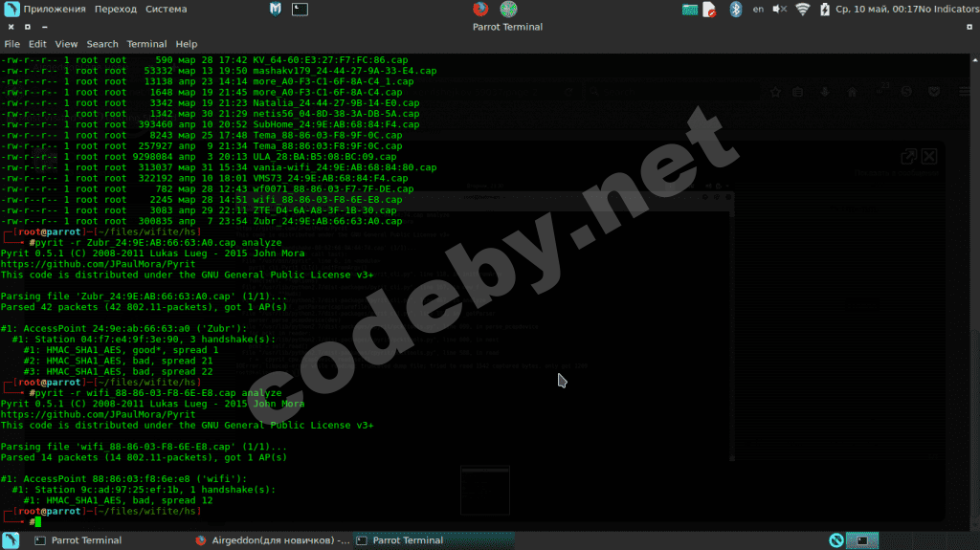Viewport: 980px width, 550px height.
Task: Click the green system monitor tray icon
Action: tap(689, 10)
